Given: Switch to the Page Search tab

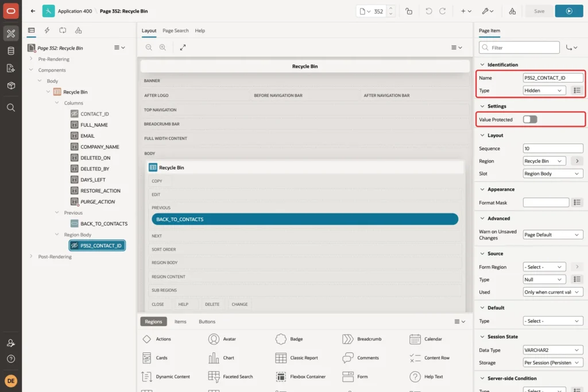Looking at the screenshot, I should (x=176, y=30).
